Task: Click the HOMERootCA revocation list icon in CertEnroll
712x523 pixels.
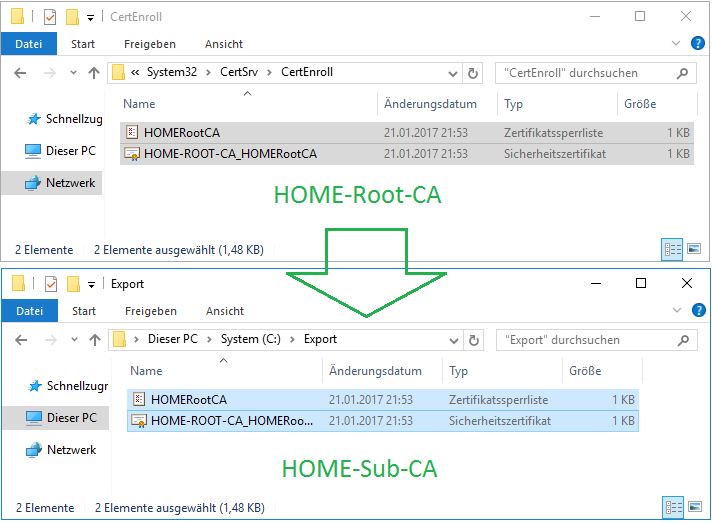Action: (x=132, y=132)
